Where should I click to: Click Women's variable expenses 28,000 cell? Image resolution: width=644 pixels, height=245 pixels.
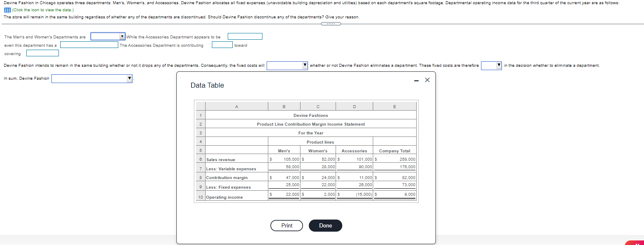point(318,167)
